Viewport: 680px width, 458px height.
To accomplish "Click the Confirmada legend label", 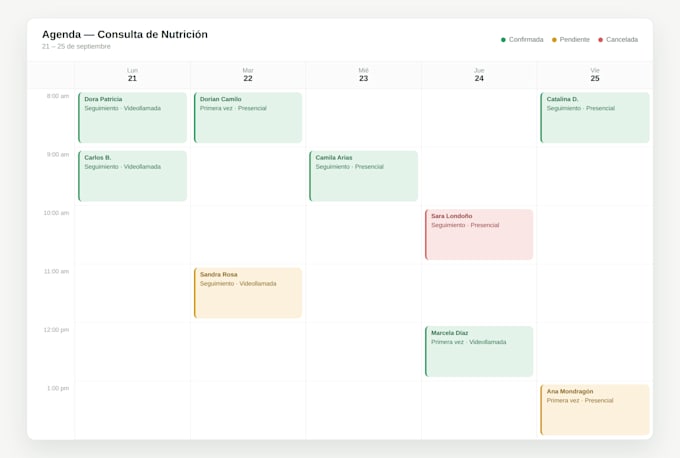I will coord(526,39).
